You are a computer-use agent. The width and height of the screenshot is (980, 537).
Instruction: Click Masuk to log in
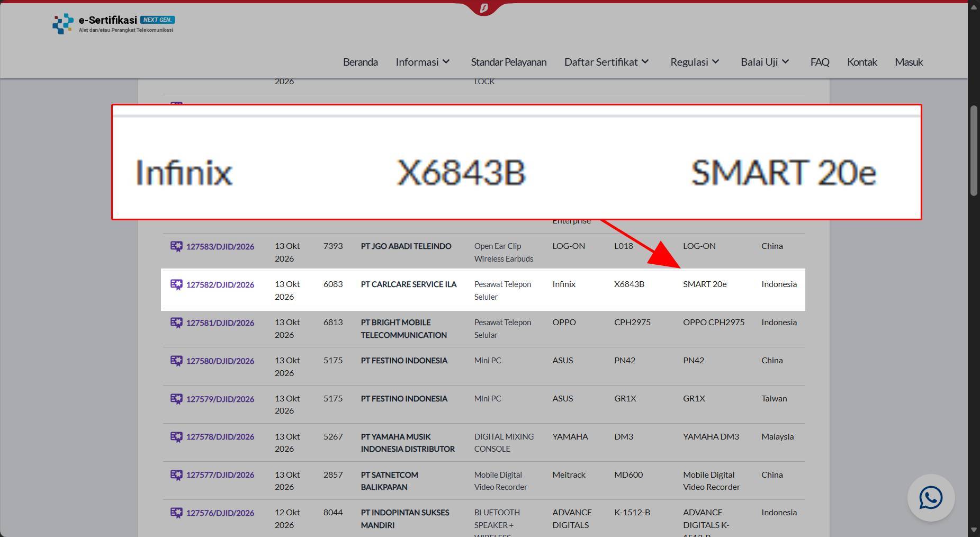point(909,62)
